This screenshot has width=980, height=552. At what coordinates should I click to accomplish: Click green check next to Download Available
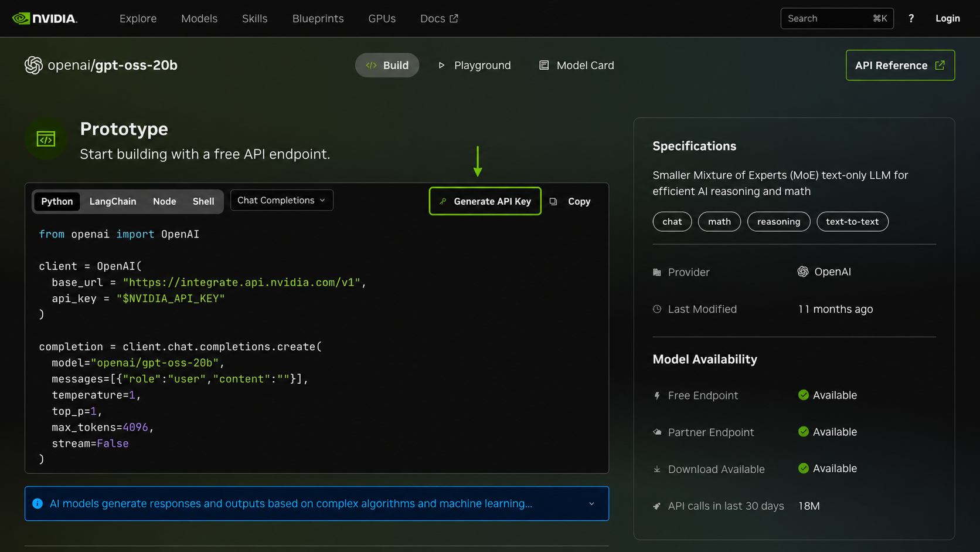[x=804, y=468]
